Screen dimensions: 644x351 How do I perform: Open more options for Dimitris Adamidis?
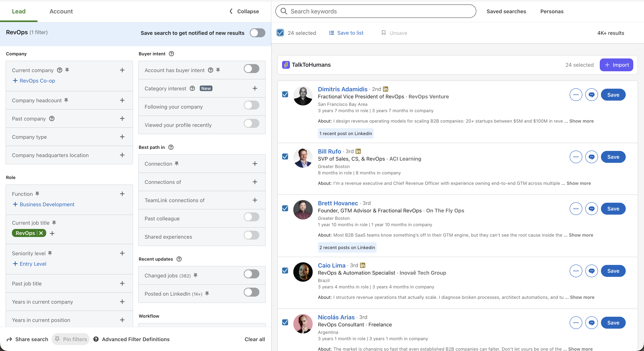click(x=576, y=95)
